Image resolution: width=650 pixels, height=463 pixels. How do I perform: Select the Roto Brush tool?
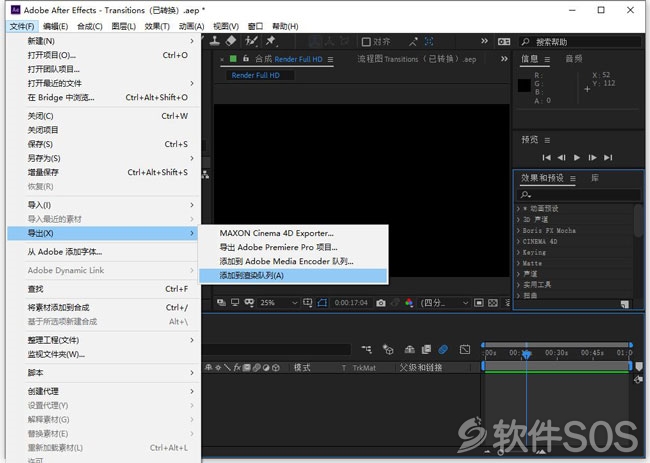point(251,41)
